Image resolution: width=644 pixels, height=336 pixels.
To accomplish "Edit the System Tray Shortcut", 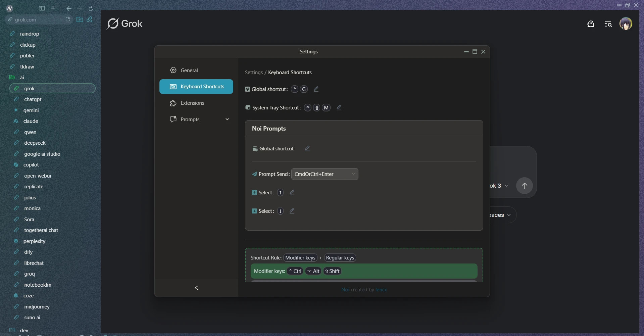I will tap(339, 107).
